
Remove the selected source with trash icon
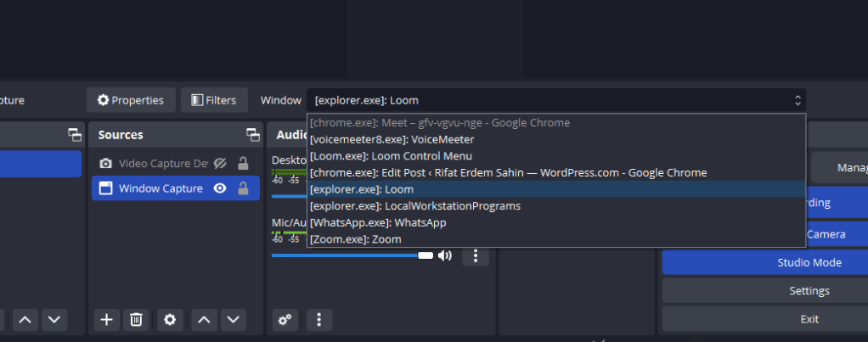pos(136,319)
